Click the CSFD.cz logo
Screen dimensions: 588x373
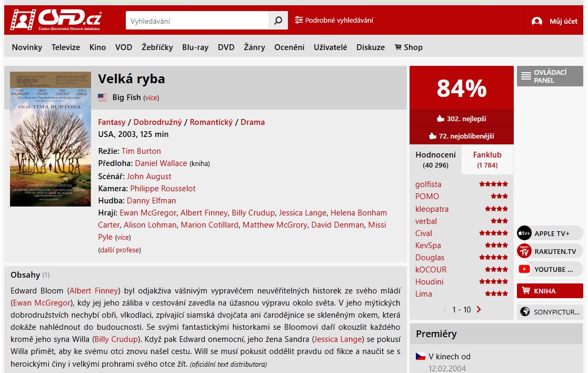pos(55,19)
